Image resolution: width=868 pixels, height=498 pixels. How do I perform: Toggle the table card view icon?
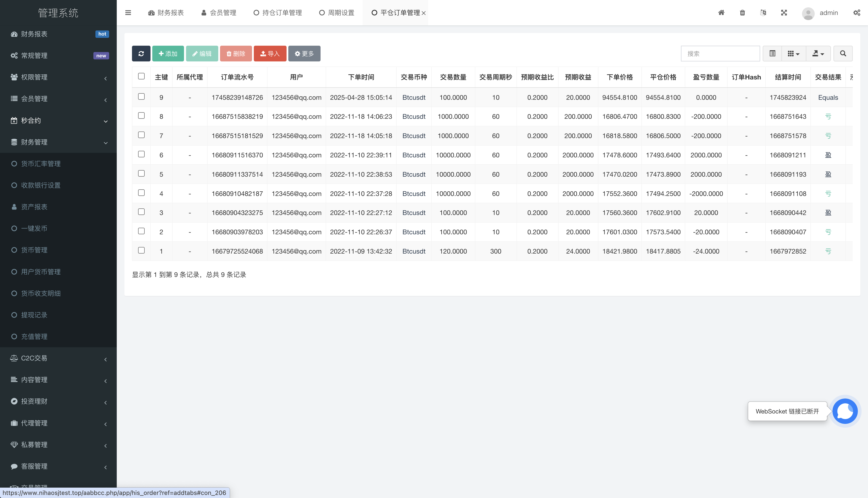(772, 54)
